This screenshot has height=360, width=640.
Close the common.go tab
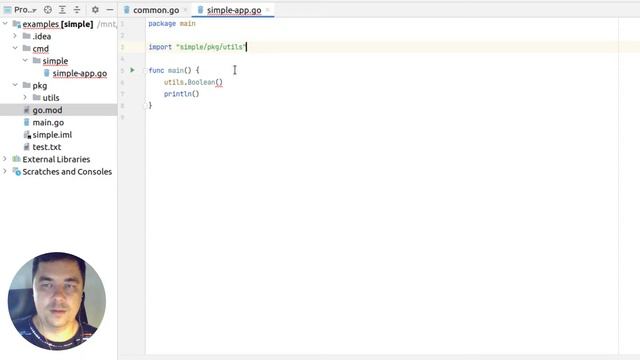[185, 10]
